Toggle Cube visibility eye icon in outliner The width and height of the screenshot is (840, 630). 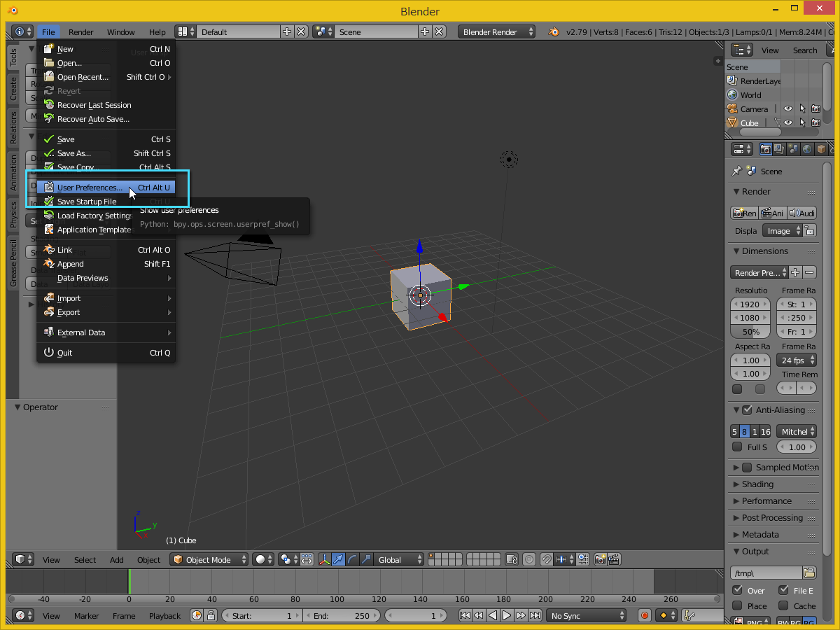[788, 123]
